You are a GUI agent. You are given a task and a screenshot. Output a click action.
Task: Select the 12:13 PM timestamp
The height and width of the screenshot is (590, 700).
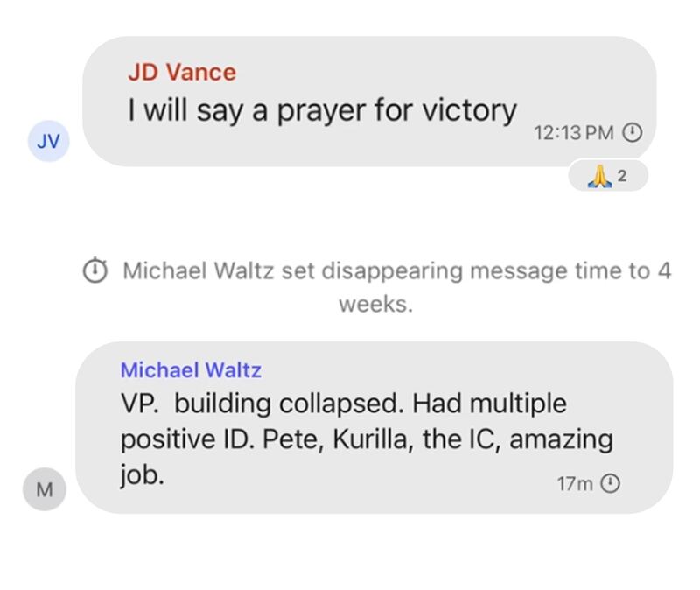[x=573, y=133]
